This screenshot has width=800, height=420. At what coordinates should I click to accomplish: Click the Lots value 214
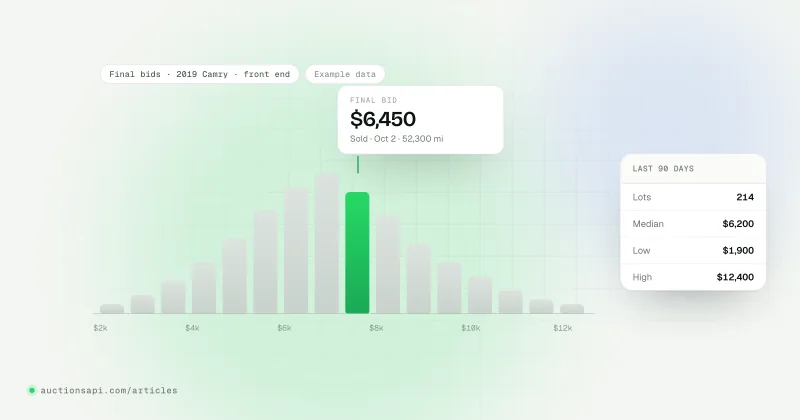click(x=745, y=197)
